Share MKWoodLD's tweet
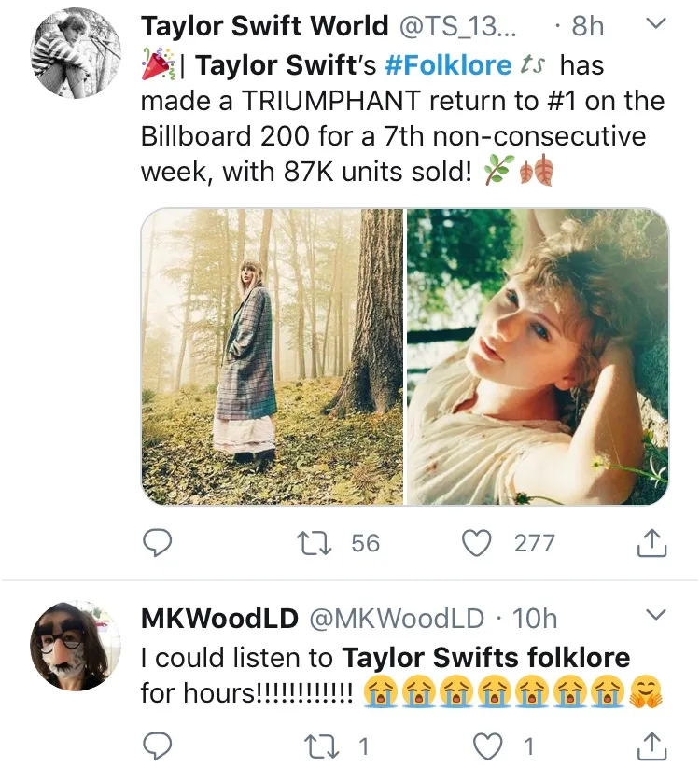 pyautogui.click(x=651, y=746)
